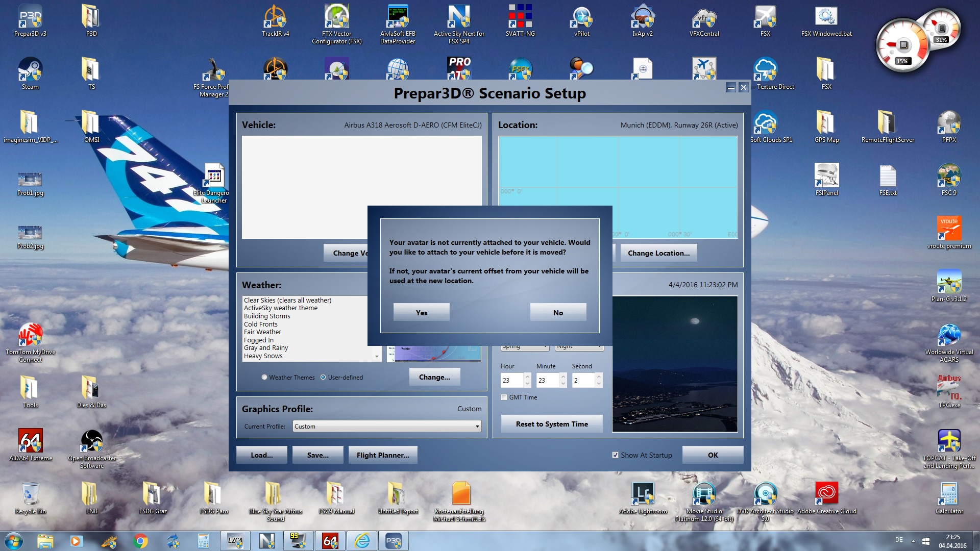Open the Recycle Bin
This screenshot has width=980, height=551.
(30, 498)
